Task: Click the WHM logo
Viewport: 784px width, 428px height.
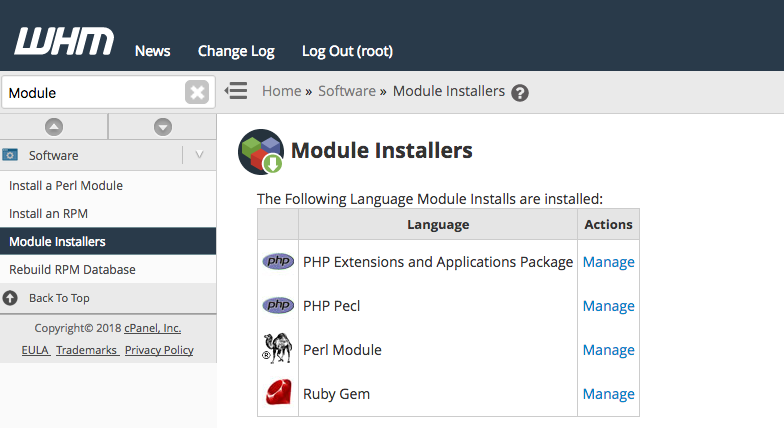Action: click(64, 41)
